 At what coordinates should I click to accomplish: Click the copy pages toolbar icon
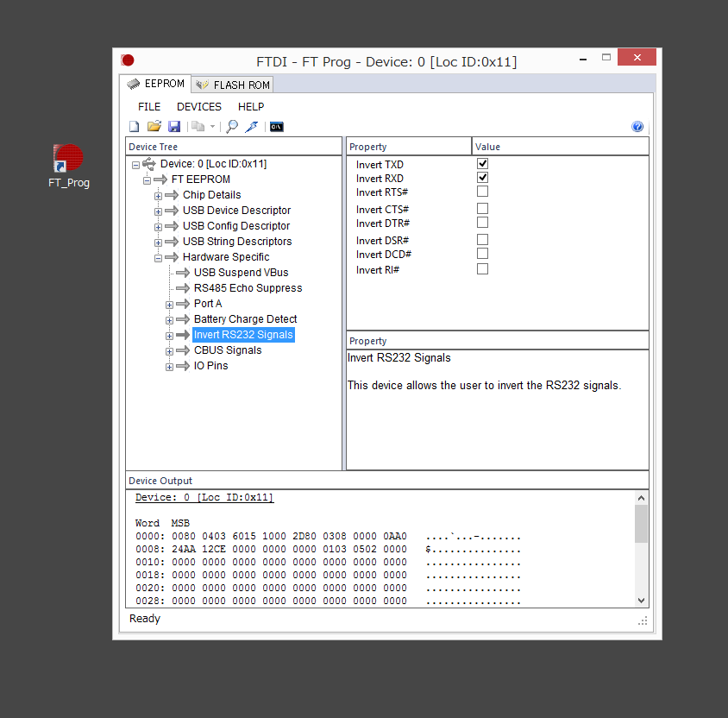pyautogui.click(x=198, y=126)
